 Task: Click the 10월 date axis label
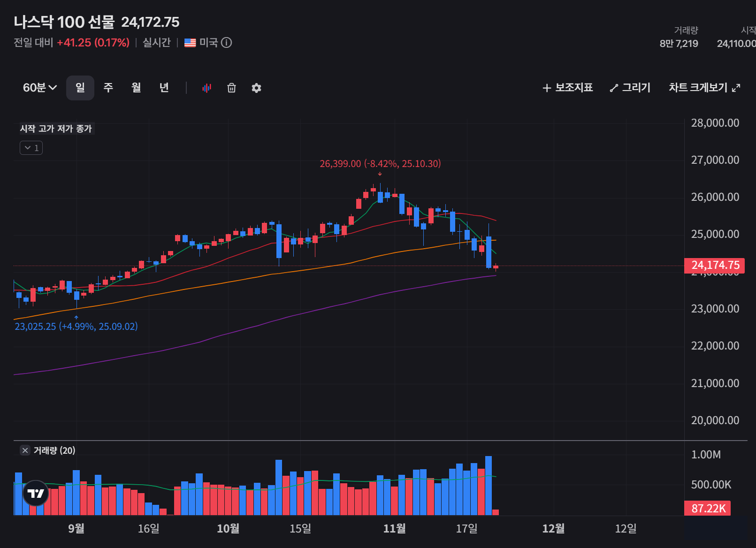click(228, 529)
